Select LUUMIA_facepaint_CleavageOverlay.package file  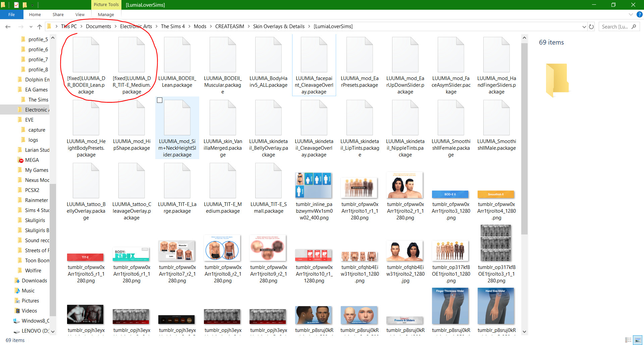tap(314, 66)
